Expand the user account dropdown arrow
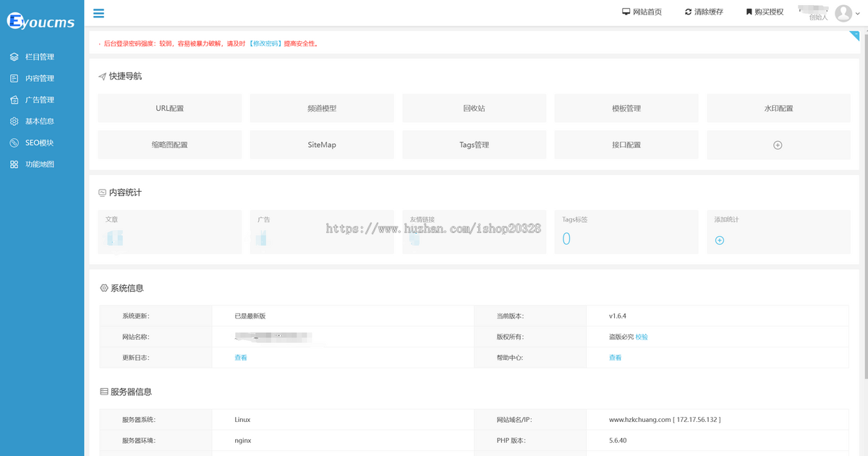Screen dimensions: 868x456 pyautogui.click(x=858, y=14)
